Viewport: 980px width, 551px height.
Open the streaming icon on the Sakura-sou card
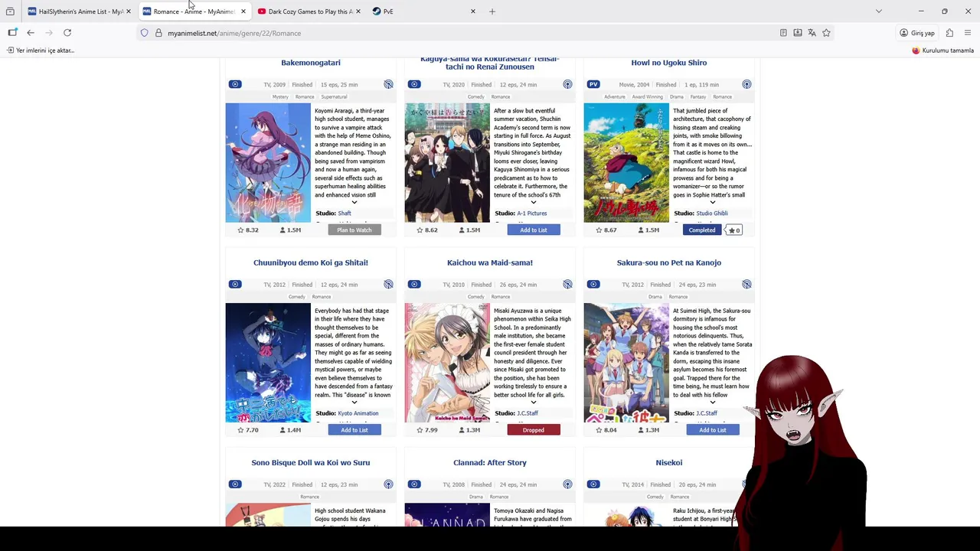[747, 284]
